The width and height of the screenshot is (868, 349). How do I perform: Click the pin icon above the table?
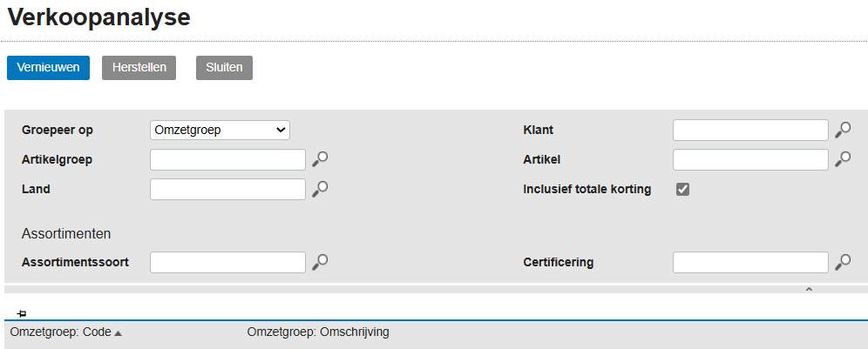22,313
